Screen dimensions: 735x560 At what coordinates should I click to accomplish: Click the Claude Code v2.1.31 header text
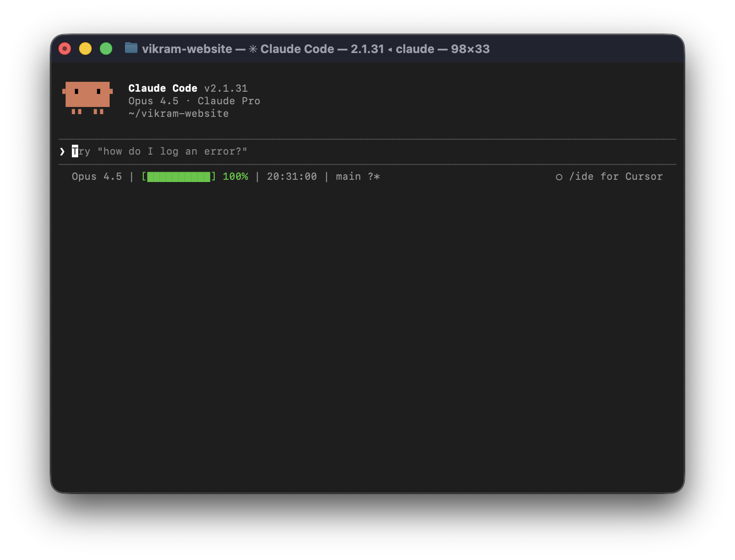[x=188, y=88]
